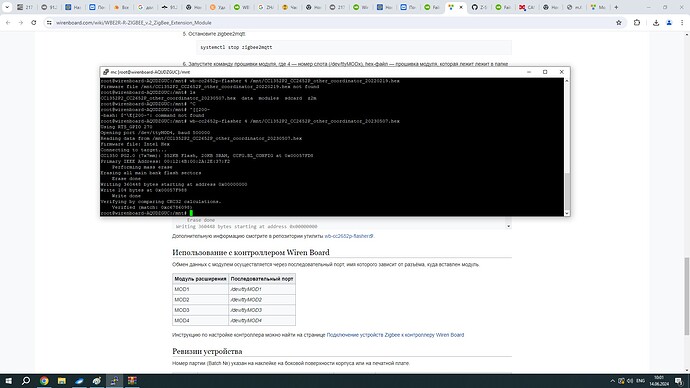Click the terminal vertical scrollbar thumb
Viewport: 690px width, 388px height.
pos(567,191)
